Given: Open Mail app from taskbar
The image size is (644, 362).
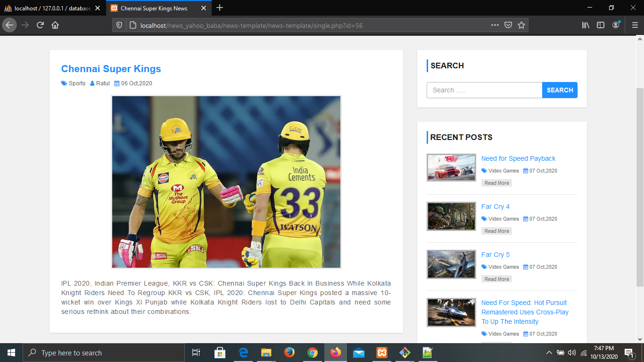Looking at the screenshot, I should [x=358, y=353].
